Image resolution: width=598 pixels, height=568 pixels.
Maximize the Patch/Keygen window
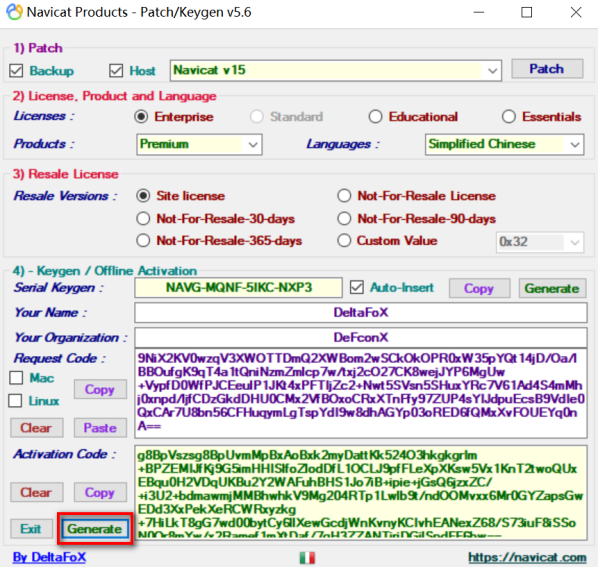pos(526,13)
